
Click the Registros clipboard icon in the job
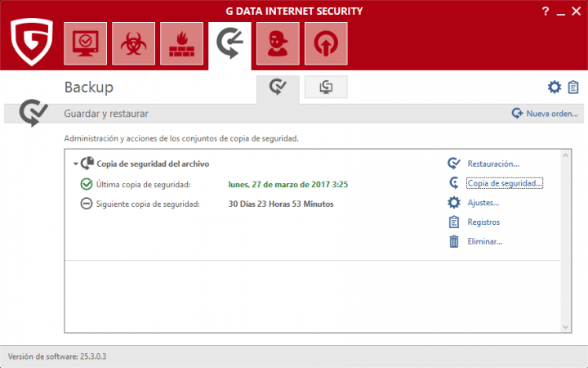(x=454, y=222)
